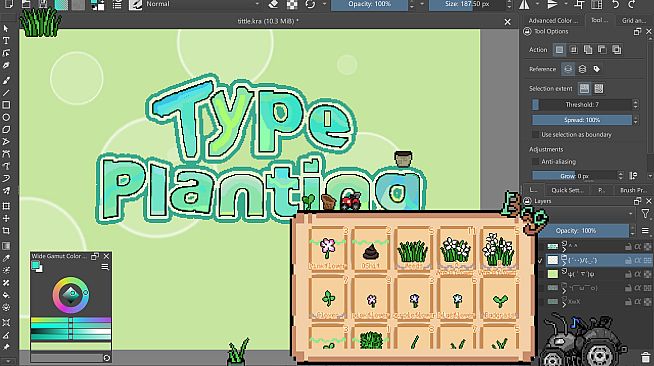Select the Transform tool
This screenshot has height=366, width=654.
(6, 206)
